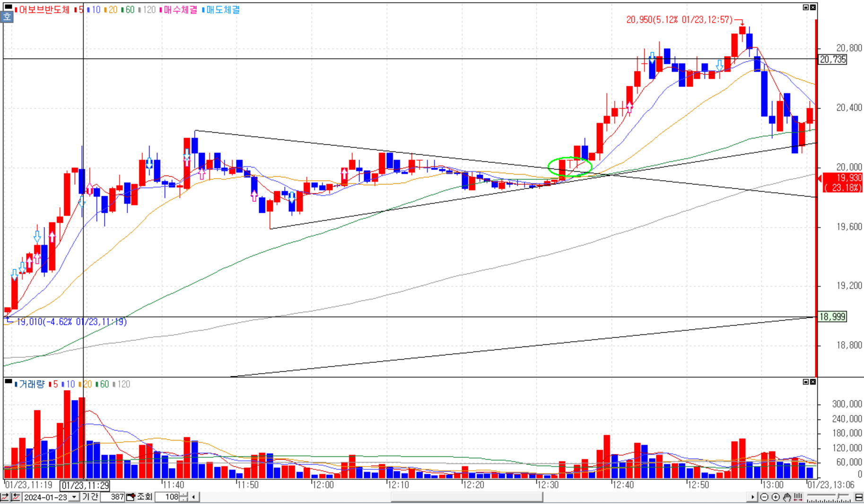This screenshot has height=504, width=864.
Task: Close the price chart pane
Action: pyautogui.click(x=812, y=7)
